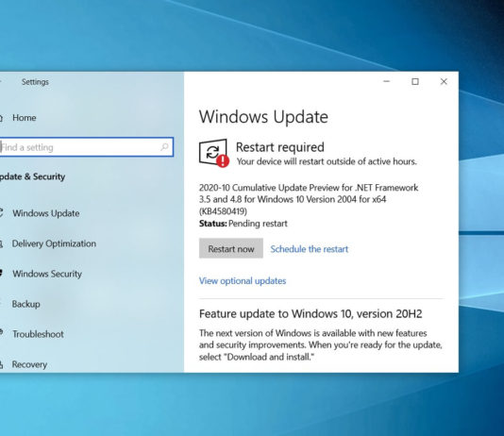Click 'Your device will restart' message
504x436 pixels.
327,161
